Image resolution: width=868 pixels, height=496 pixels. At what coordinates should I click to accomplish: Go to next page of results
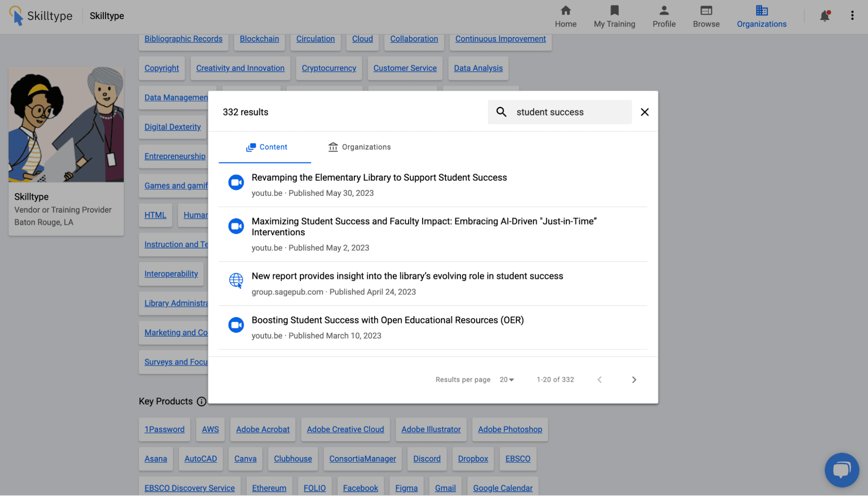[x=634, y=380]
